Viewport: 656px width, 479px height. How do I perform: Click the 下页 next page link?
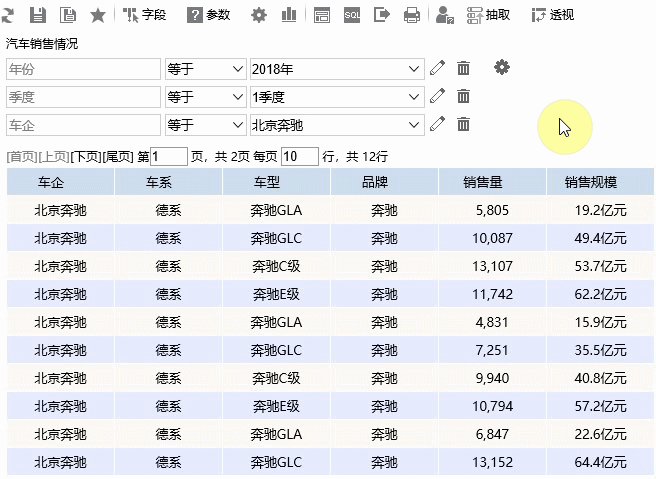coord(86,157)
